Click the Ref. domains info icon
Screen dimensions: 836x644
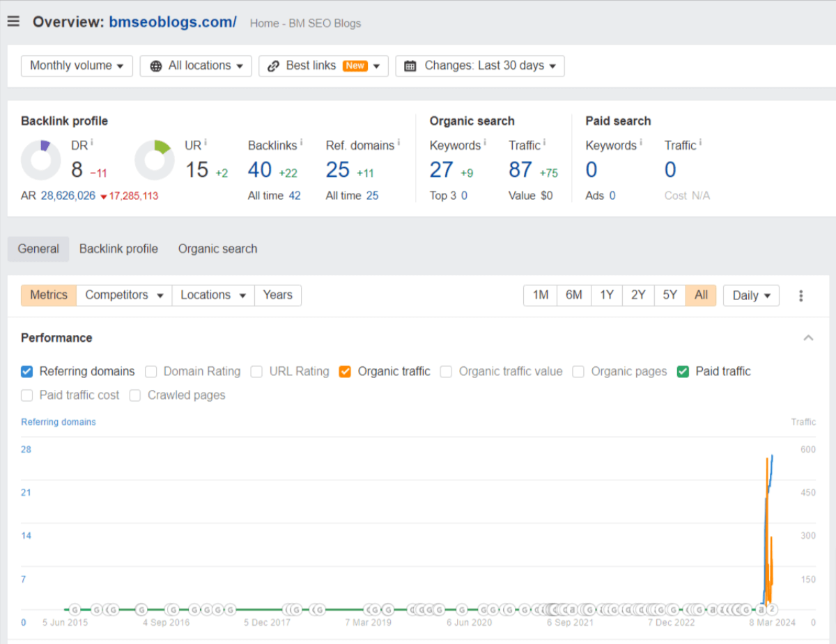click(x=398, y=142)
